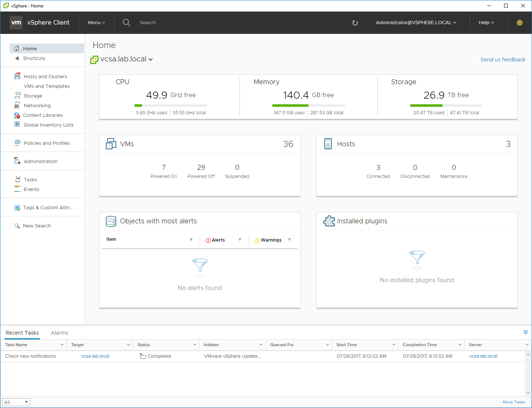
Task: Click the CPU usage bar
Action: pos(171,105)
